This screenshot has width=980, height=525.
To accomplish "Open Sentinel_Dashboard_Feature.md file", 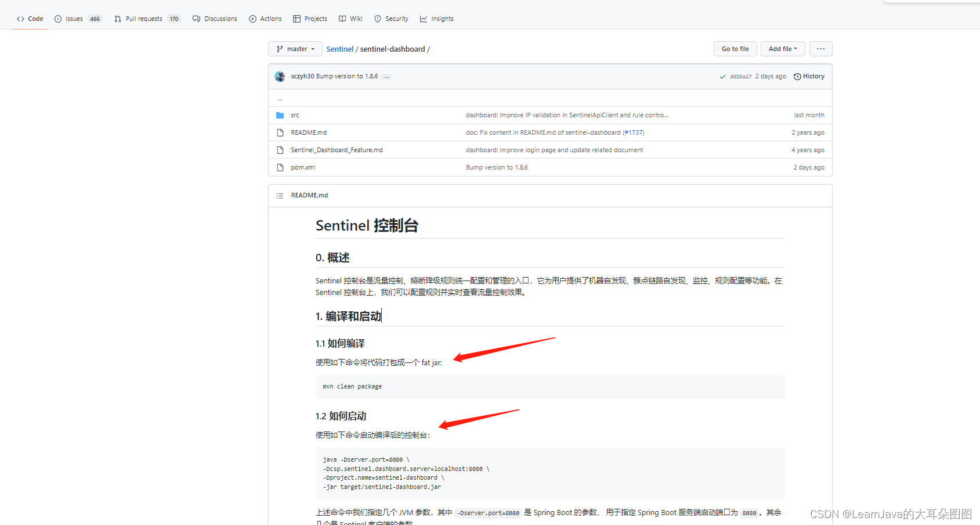I will [337, 150].
